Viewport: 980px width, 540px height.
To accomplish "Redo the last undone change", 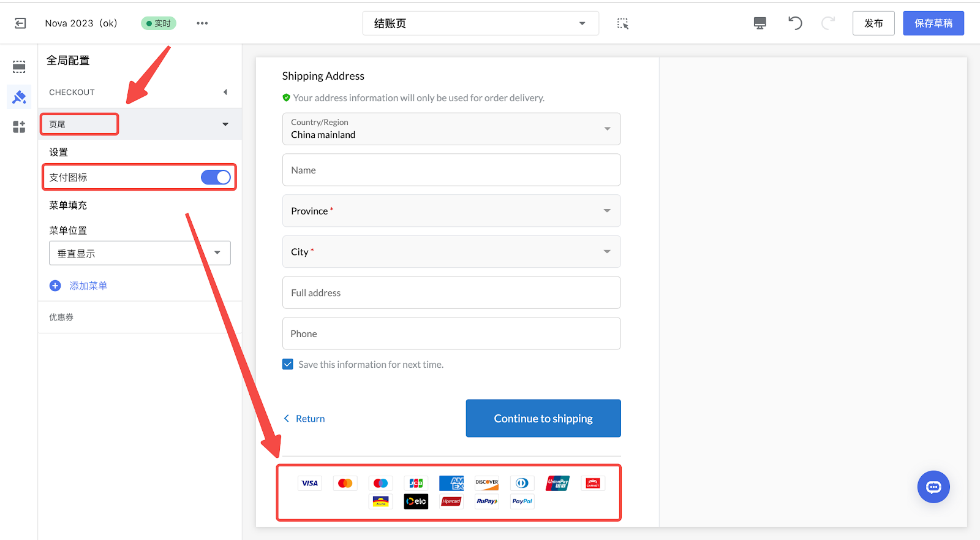I will pyautogui.click(x=828, y=23).
